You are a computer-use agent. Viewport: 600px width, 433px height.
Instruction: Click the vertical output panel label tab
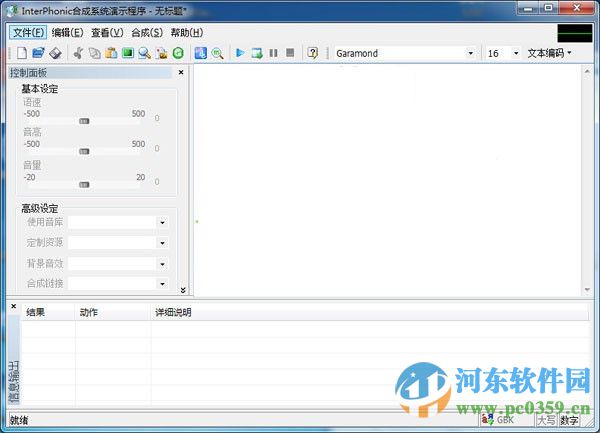(14, 360)
